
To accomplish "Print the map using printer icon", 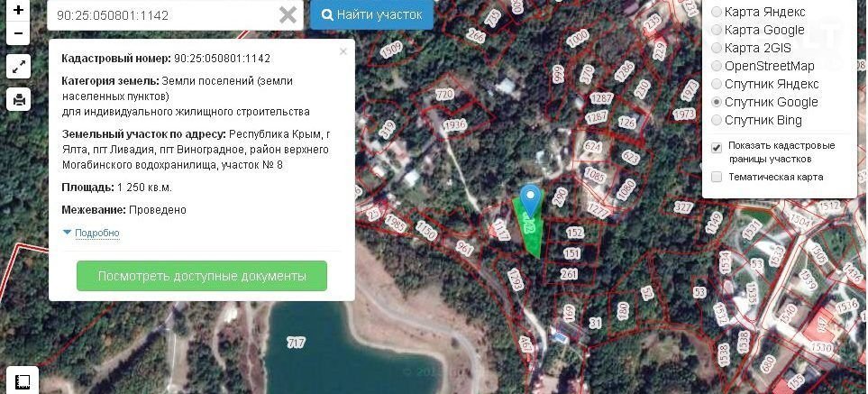I will (18, 99).
